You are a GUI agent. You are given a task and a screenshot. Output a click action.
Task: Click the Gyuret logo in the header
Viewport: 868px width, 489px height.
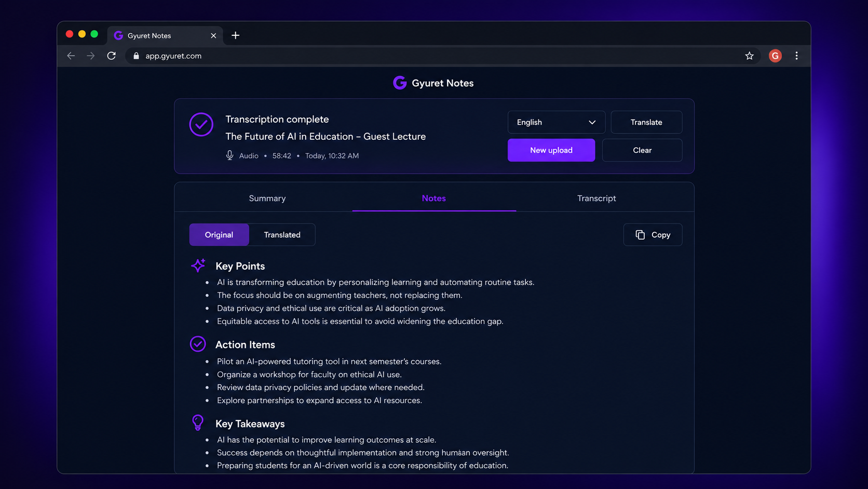[400, 83]
